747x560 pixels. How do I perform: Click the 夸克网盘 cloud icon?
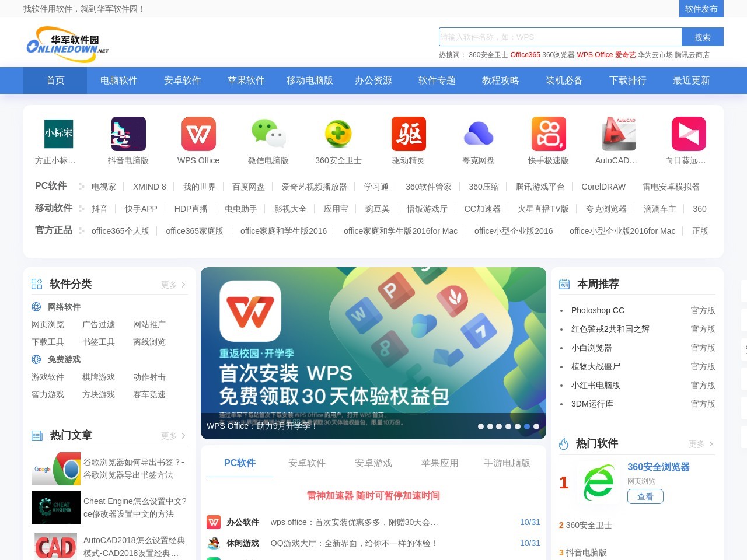click(x=479, y=134)
